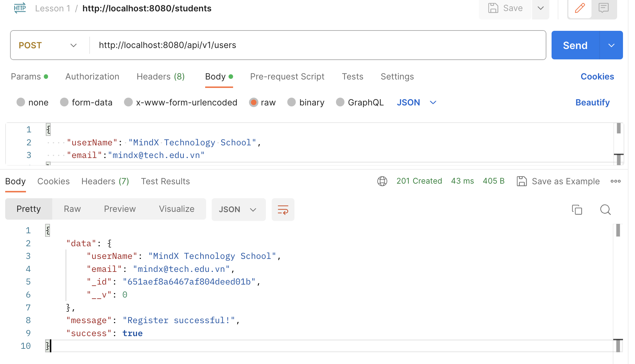Switch to the Authorization tab
The height and width of the screenshot is (364, 635).
(x=92, y=77)
